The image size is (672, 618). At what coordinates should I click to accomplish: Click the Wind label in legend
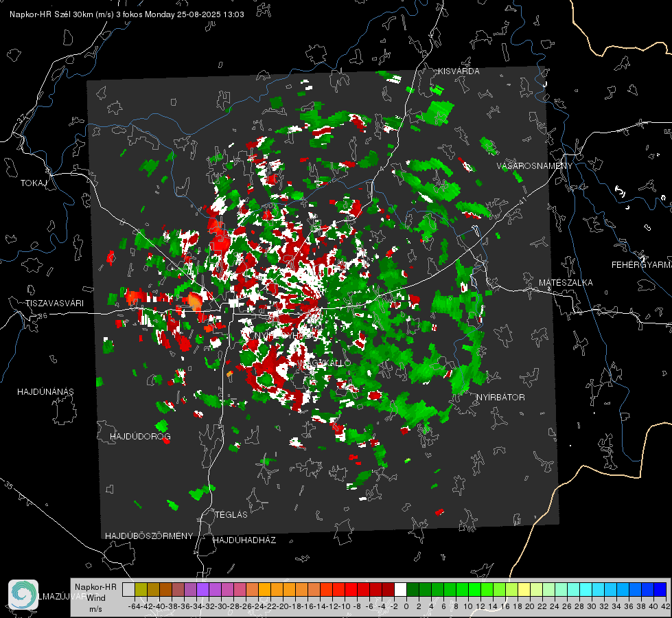tap(96, 598)
